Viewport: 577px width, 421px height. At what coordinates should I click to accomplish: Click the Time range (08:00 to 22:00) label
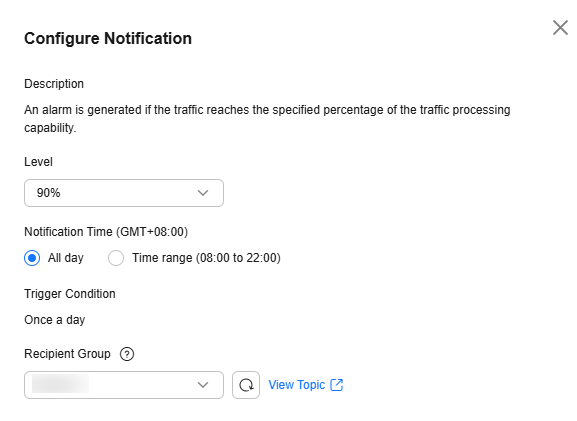[x=206, y=258]
